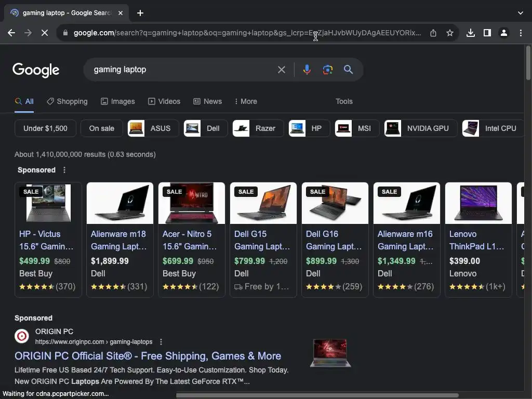This screenshot has width=532, height=399.
Task: Bookmark this tab with star icon
Action: 449,33
